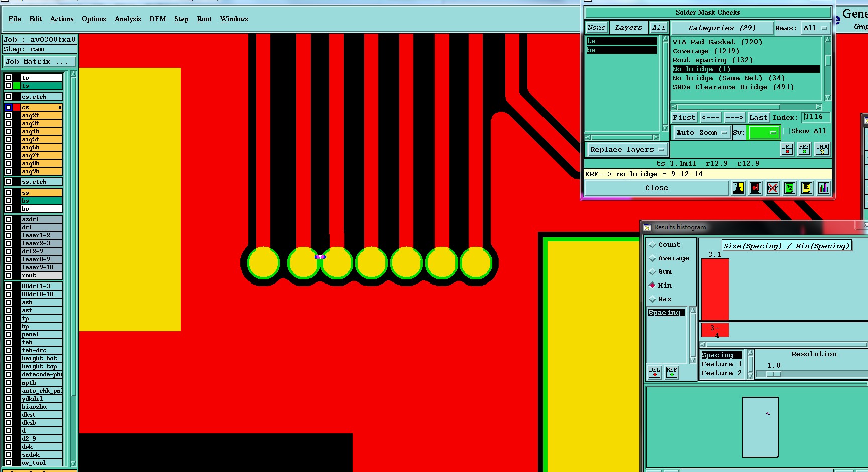Close the Solder Mask Checks window
Image resolution: width=868 pixels, height=472 pixels.
tap(657, 188)
